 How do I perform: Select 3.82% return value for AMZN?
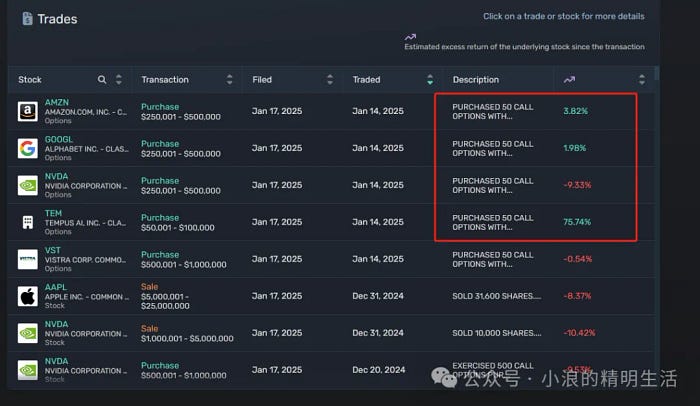pyautogui.click(x=575, y=111)
